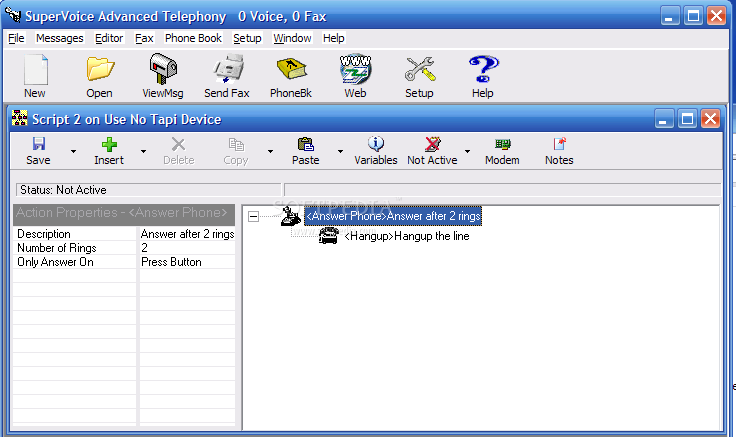
Task: Click the Help question mark icon
Action: tap(483, 69)
